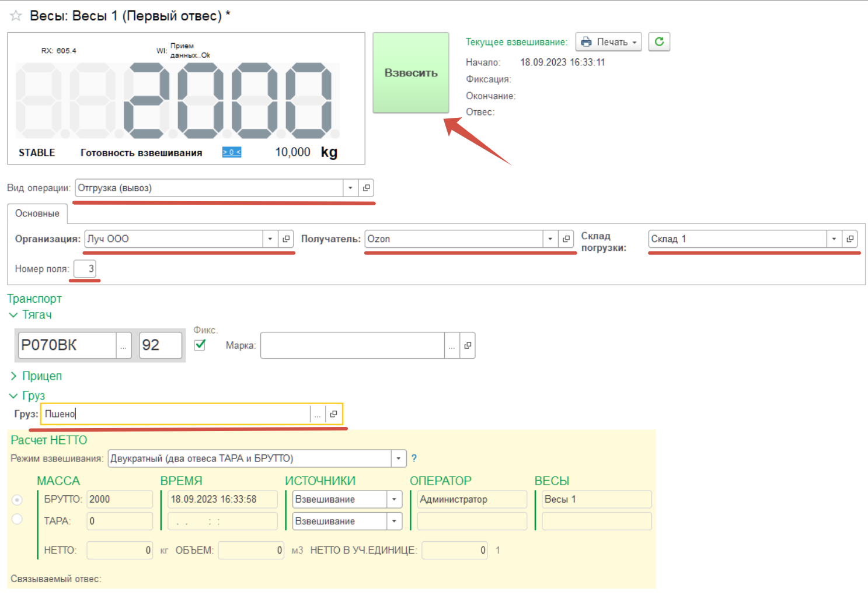This screenshot has height=599, width=868.
Task: Select the ТАРА radio button
Action: pos(18,519)
